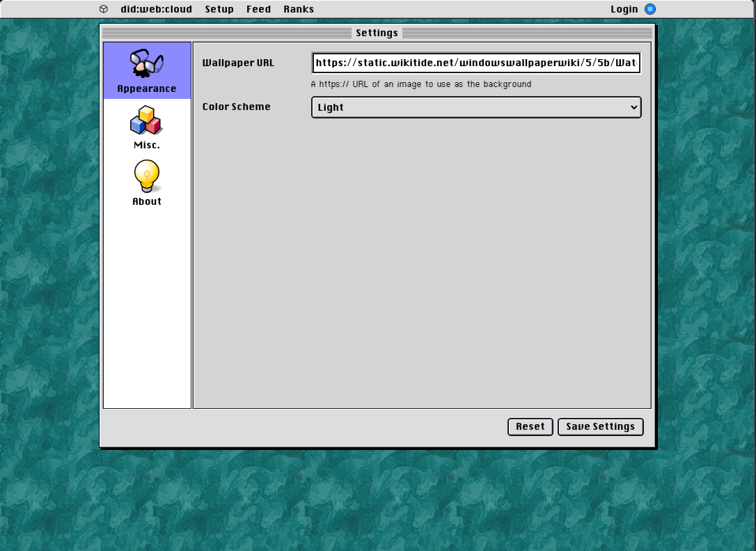Click the Login link in the menu bar

coord(624,9)
